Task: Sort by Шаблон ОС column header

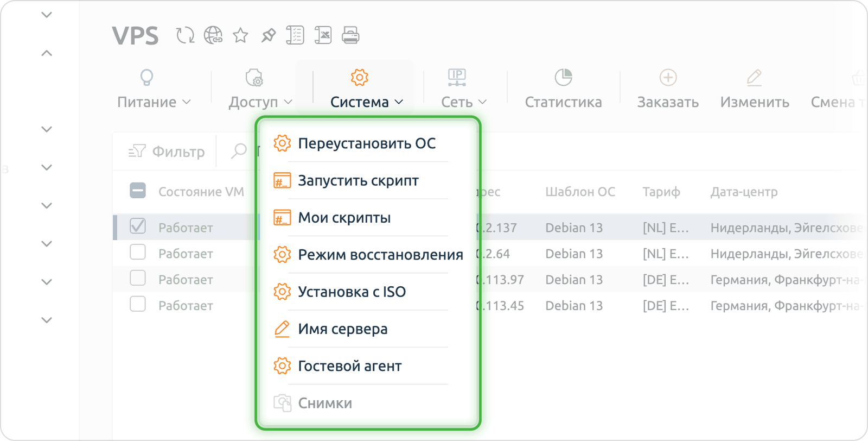Action: pyautogui.click(x=580, y=192)
